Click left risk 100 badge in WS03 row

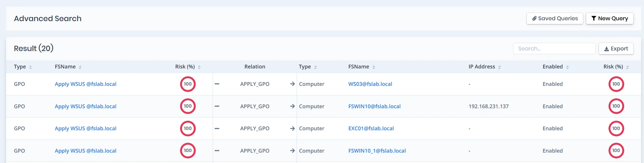(x=188, y=84)
